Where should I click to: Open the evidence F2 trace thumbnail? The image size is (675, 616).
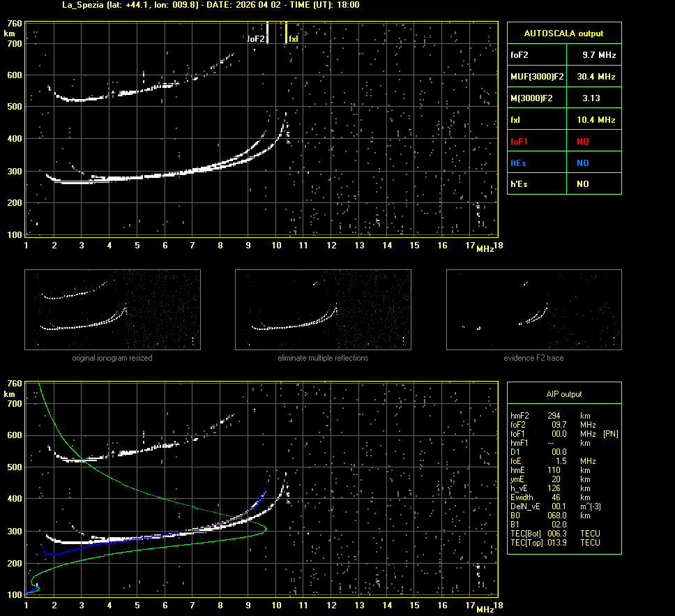click(x=533, y=310)
